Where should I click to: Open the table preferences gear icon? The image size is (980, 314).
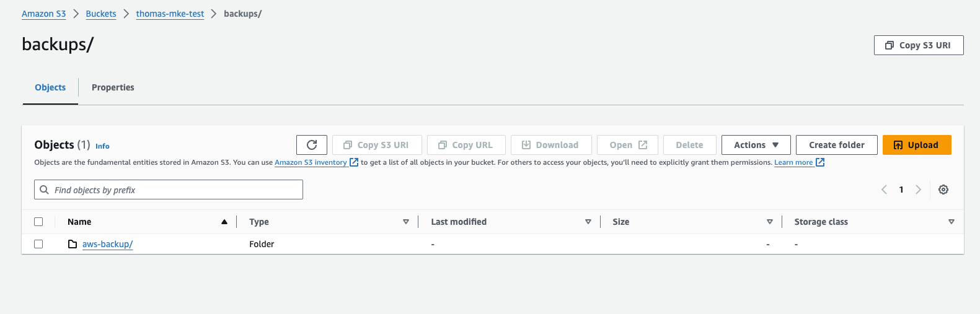pyautogui.click(x=943, y=190)
